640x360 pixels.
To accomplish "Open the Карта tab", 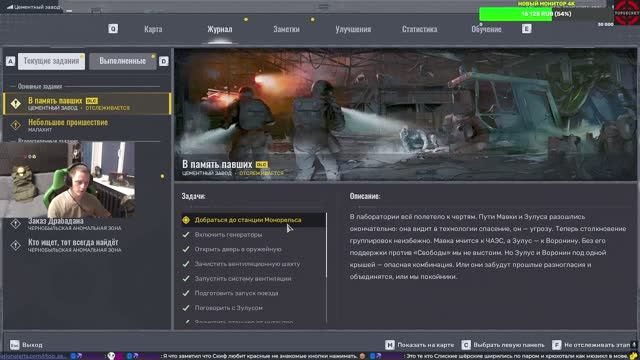I will (x=153, y=29).
